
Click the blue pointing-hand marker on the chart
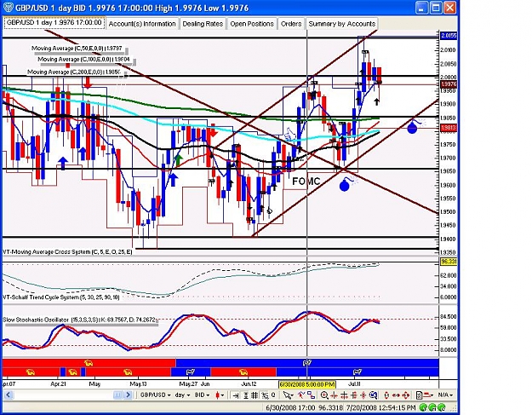point(289,134)
